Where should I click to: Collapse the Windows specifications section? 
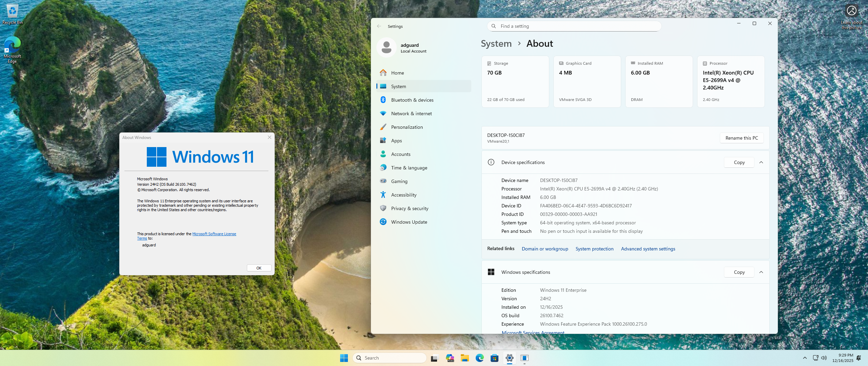tap(761, 272)
